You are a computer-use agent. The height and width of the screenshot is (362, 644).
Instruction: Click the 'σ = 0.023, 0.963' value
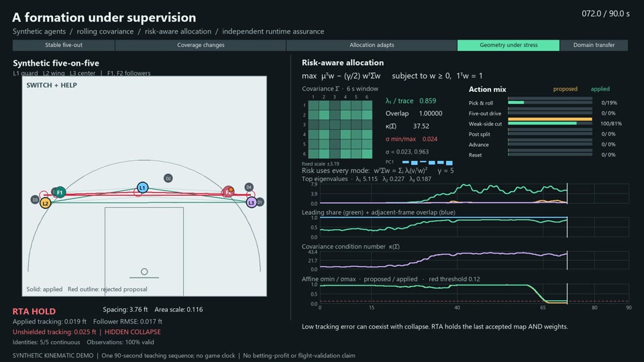[x=407, y=152]
